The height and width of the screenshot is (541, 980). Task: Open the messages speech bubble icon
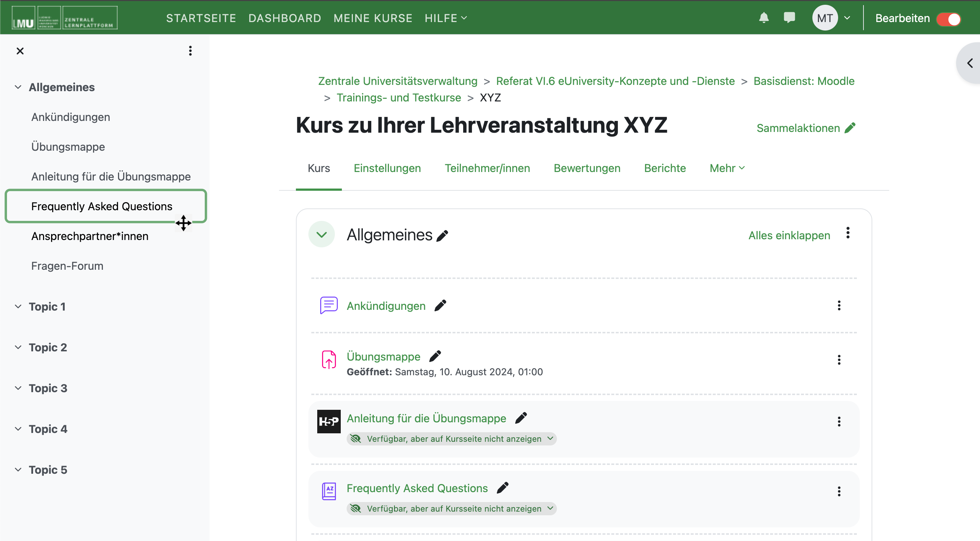(789, 18)
